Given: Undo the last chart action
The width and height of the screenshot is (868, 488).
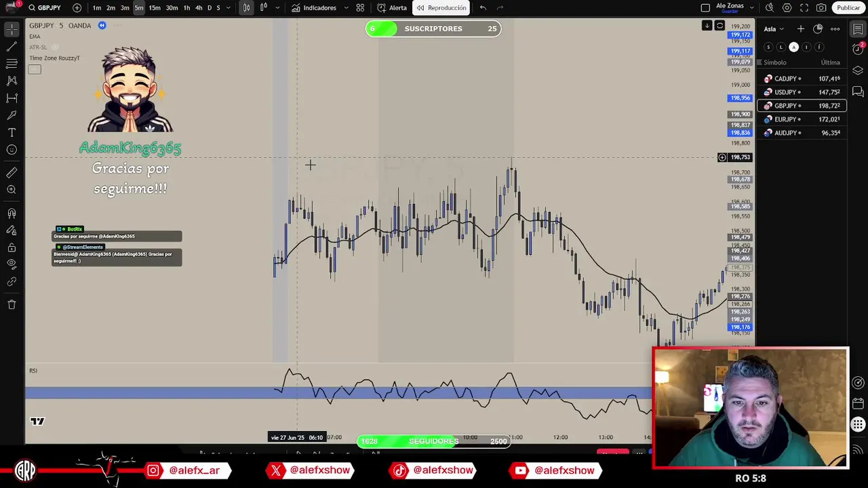Looking at the screenshot, I should 483,8.
